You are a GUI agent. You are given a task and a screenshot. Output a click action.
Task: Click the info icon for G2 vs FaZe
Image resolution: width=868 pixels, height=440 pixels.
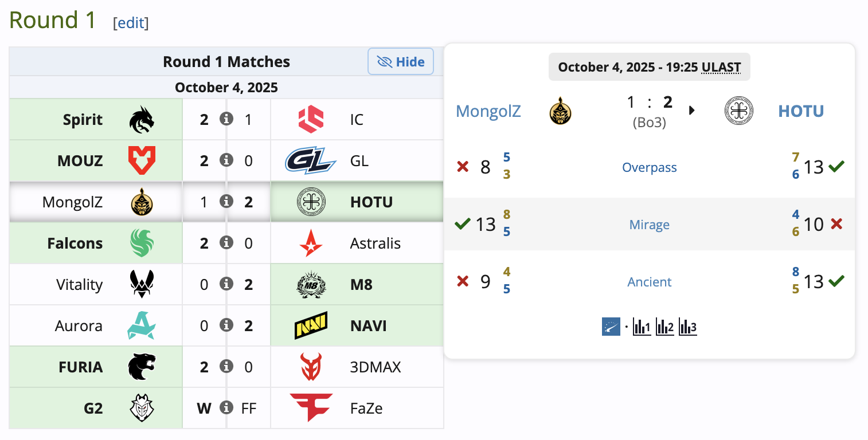tap(226, 408)
